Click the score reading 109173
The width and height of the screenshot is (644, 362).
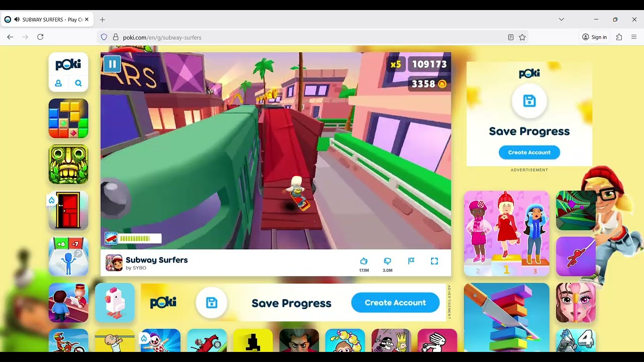point(429,64)
